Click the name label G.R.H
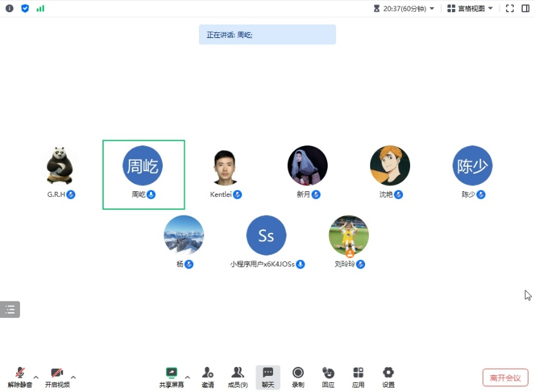The width and height of the screenshot is (535, 392). (56, 194)
